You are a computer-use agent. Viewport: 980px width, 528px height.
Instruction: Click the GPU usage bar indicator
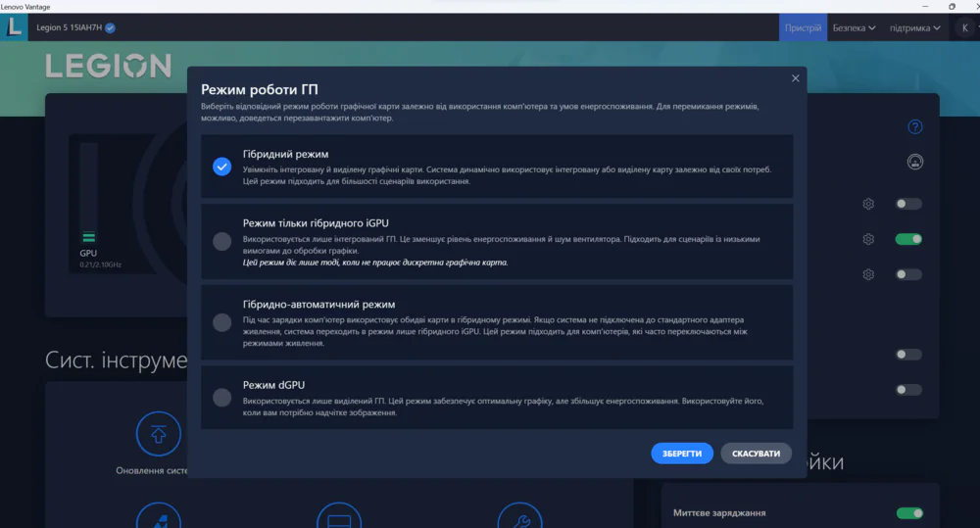89,194
